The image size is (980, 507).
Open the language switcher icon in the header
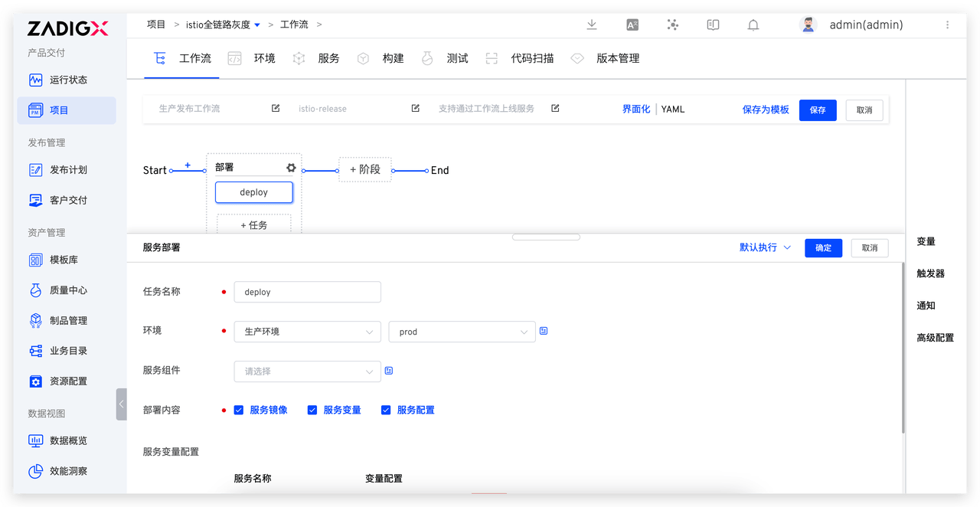(x=632, y=25)
